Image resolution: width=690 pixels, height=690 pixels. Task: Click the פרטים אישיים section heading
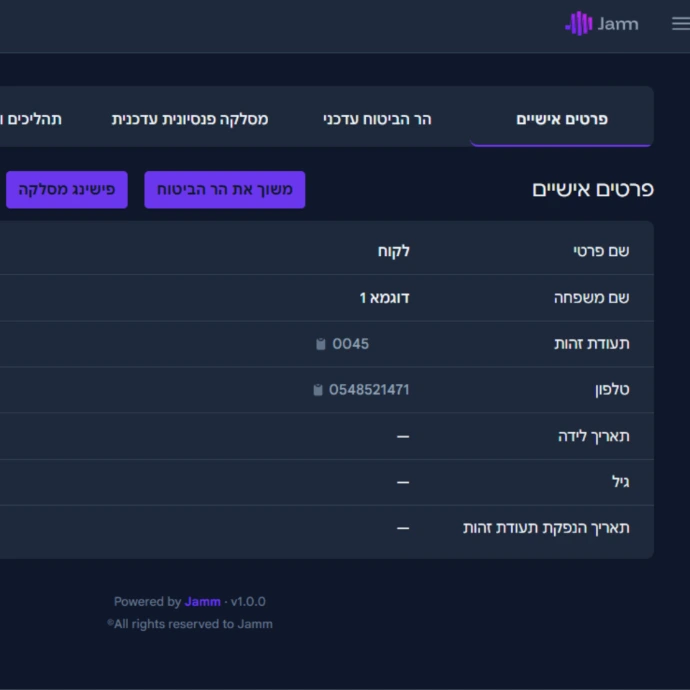pos(592,189)
